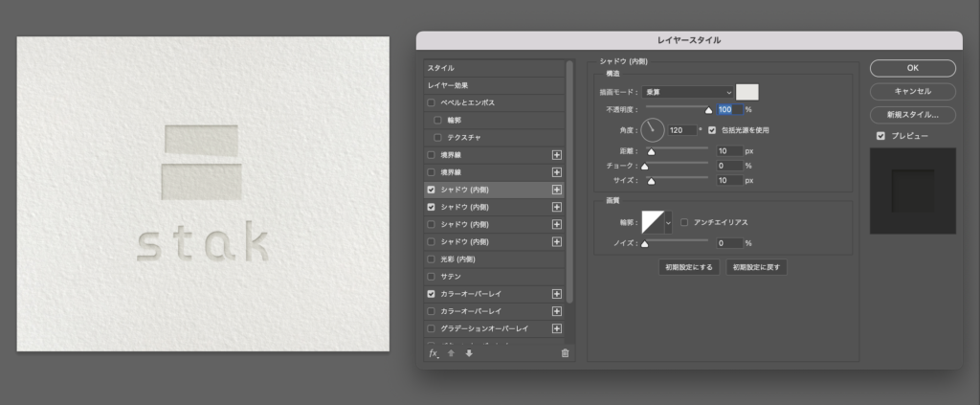
Task: Click the OK button
Action: (912, 68)
